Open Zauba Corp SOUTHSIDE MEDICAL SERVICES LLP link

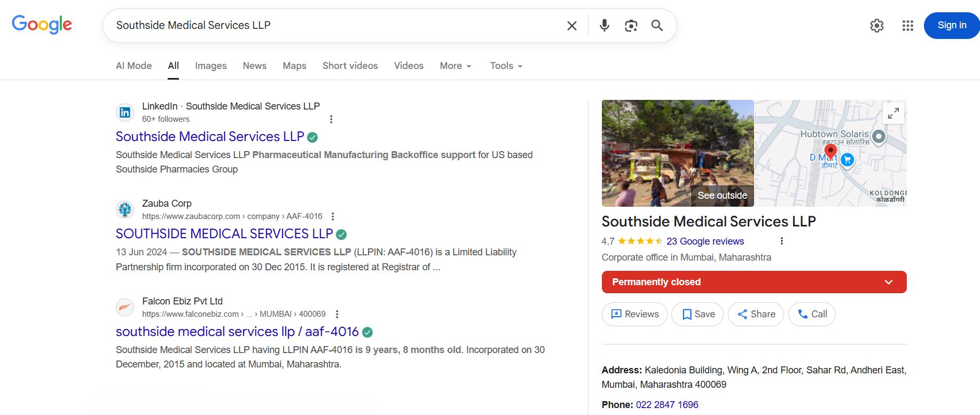(x=224, y=234)
